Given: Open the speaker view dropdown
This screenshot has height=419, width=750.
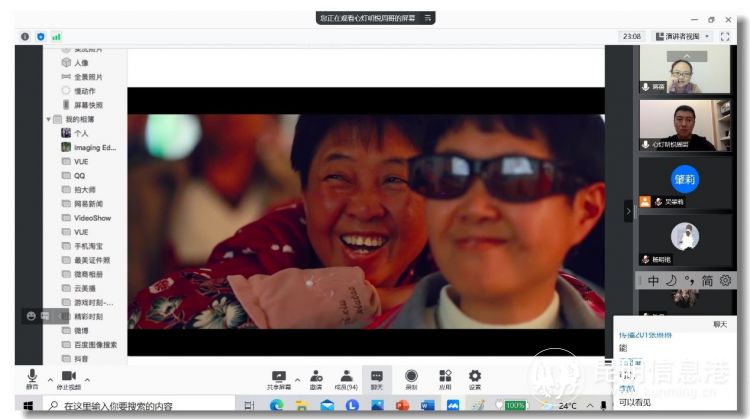Looking at the screenshot, I should (682, 36).
